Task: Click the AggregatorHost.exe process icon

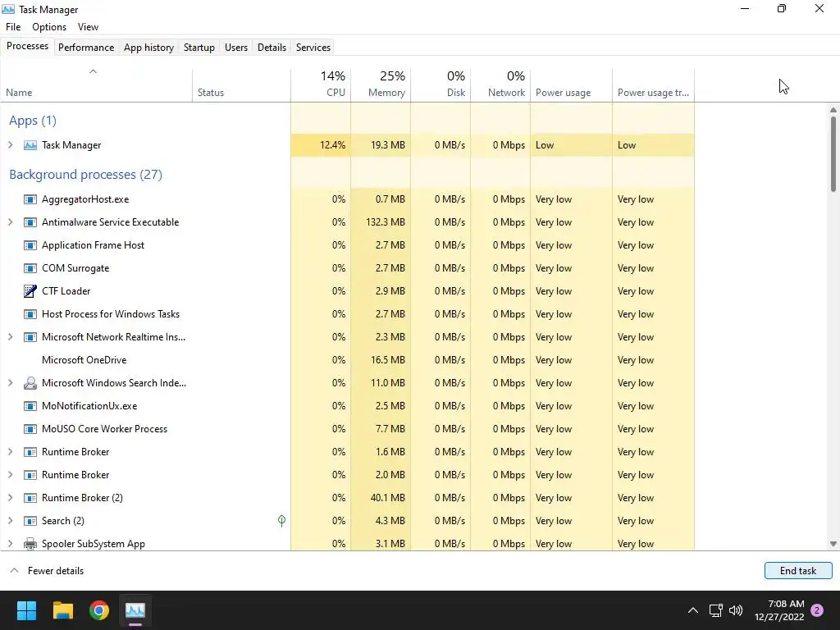Action: [30, 199]
